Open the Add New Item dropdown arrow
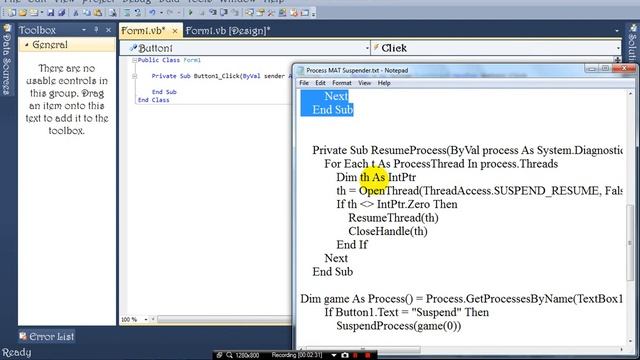The width and height of the screenshot is (640, 360). pos(42,13)
